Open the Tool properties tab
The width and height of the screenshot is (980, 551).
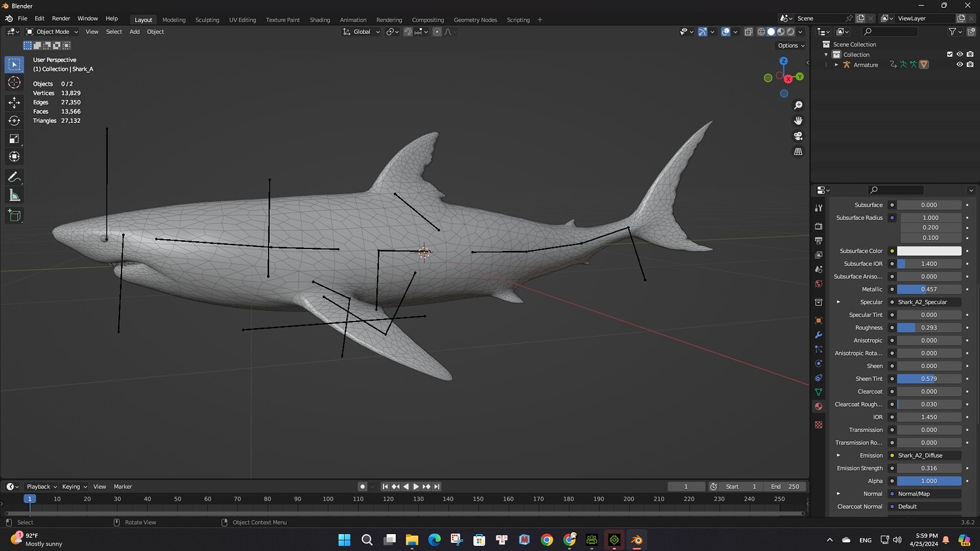[819, 208]
